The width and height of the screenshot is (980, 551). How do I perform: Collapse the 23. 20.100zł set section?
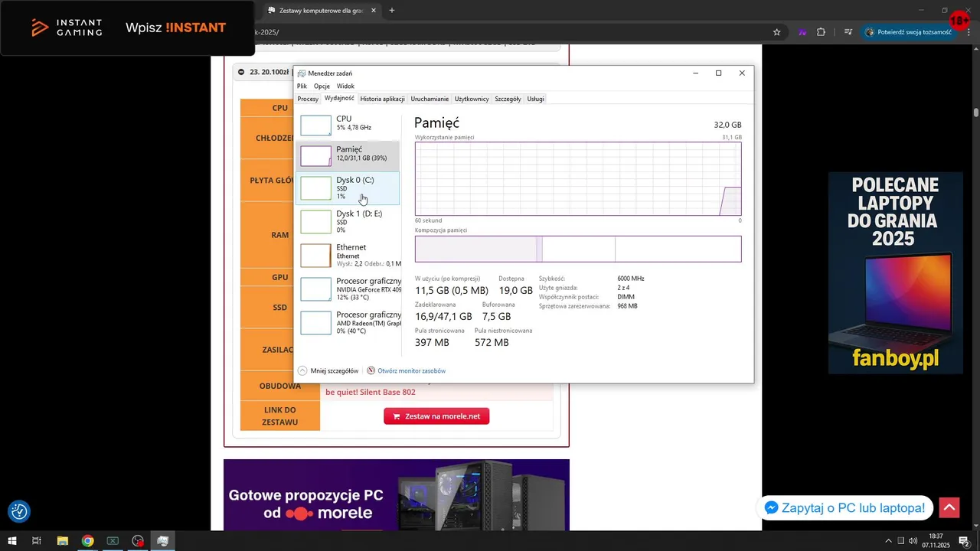pyautogui.click(x=241, y=72)
